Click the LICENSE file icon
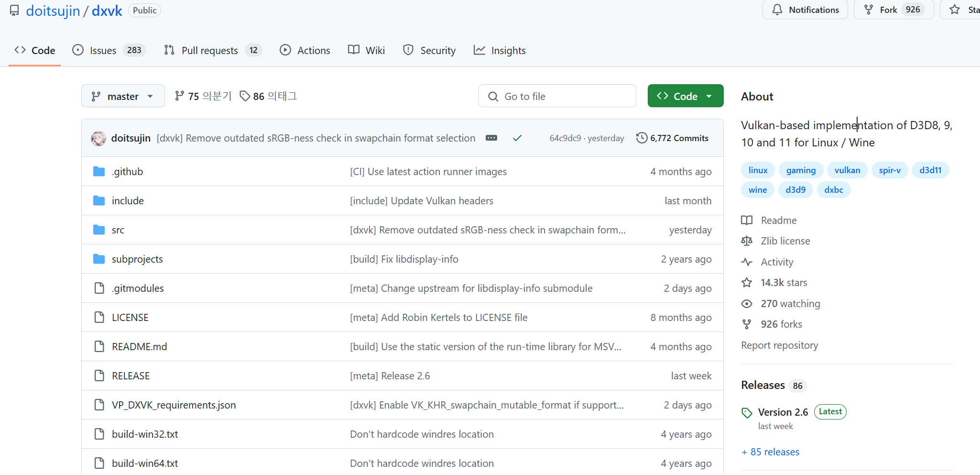The width and height of the screenshot is (980, 475). point(99,317)
